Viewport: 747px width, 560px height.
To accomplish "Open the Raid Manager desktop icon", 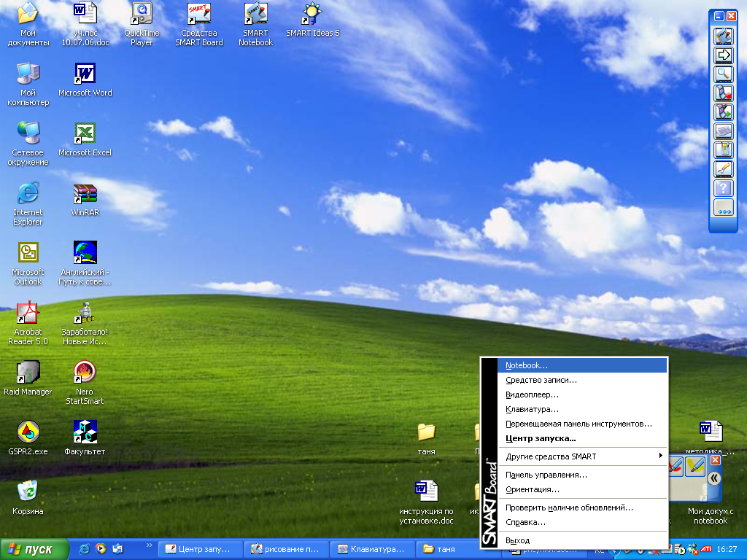I will tap(28, 378).
